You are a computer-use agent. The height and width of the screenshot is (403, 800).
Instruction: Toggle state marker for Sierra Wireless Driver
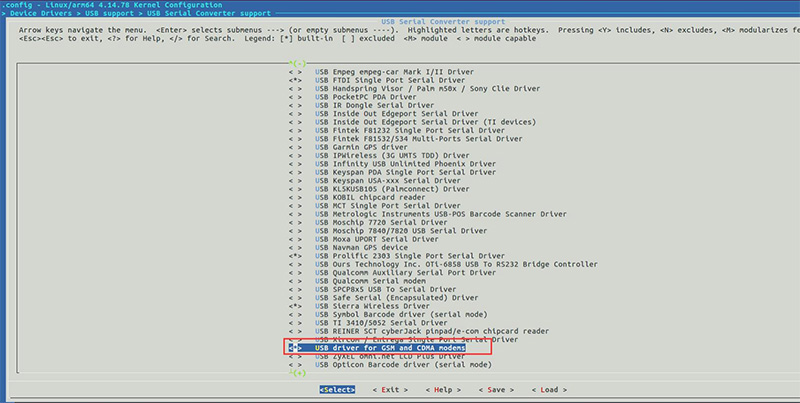[x=295, y=306]
